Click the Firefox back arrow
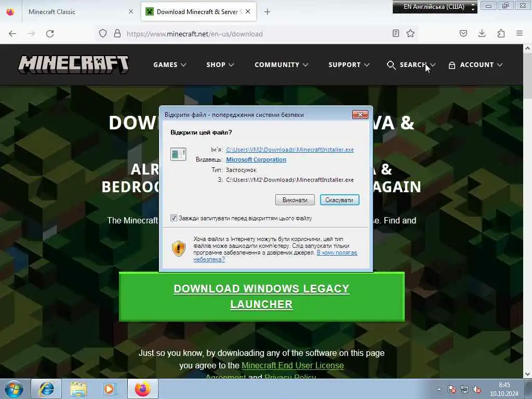The image size is (532, 399). 12,34
